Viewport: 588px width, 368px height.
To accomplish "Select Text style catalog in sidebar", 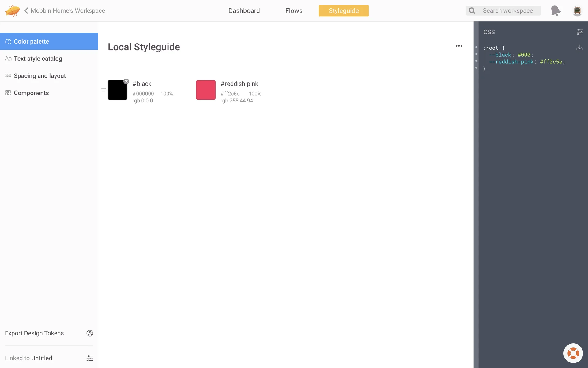I will (x=38, y=59).
